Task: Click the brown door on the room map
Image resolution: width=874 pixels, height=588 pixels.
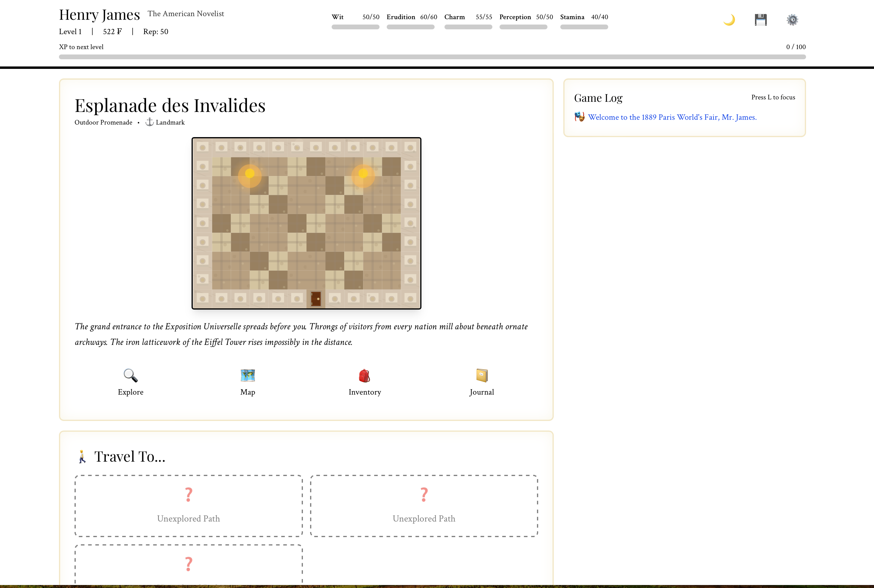Action: pos(316,299)
